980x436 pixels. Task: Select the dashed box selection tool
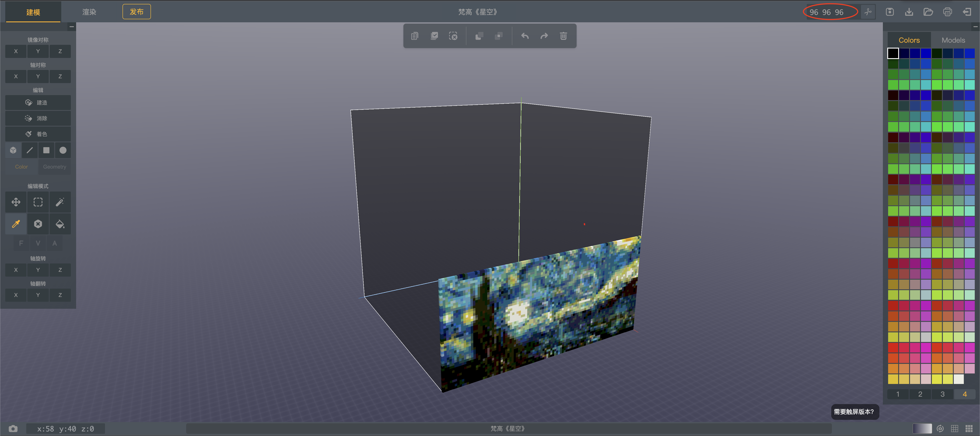pyautogui.click(x=38, y=202)
